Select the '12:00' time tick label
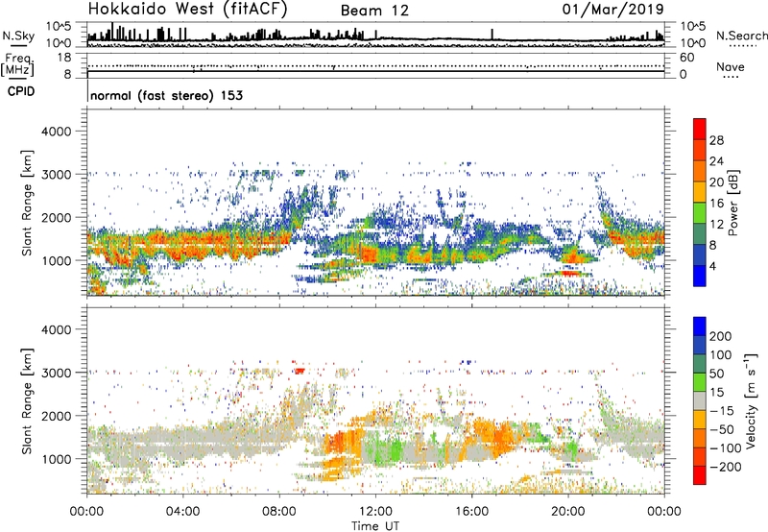This screenshot has width=768, height=532. point(375,512)
